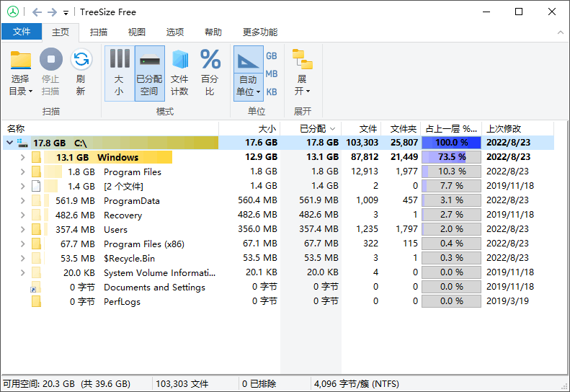This screenshot has width=570, height=392.
Task: Click the [2 个文件] file icon
Action: click(x=36, y=186)
